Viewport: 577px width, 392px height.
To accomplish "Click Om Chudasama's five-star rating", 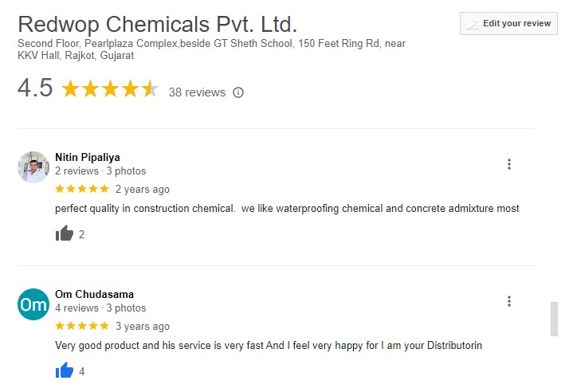I will click(81, 326).
